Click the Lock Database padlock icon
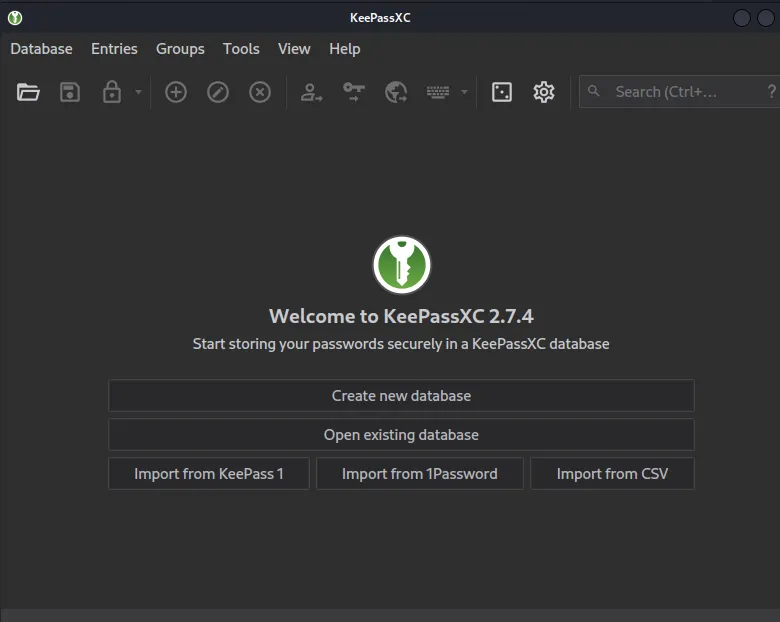The height and width of the screenshot is (622, 780). click(111, 92)
